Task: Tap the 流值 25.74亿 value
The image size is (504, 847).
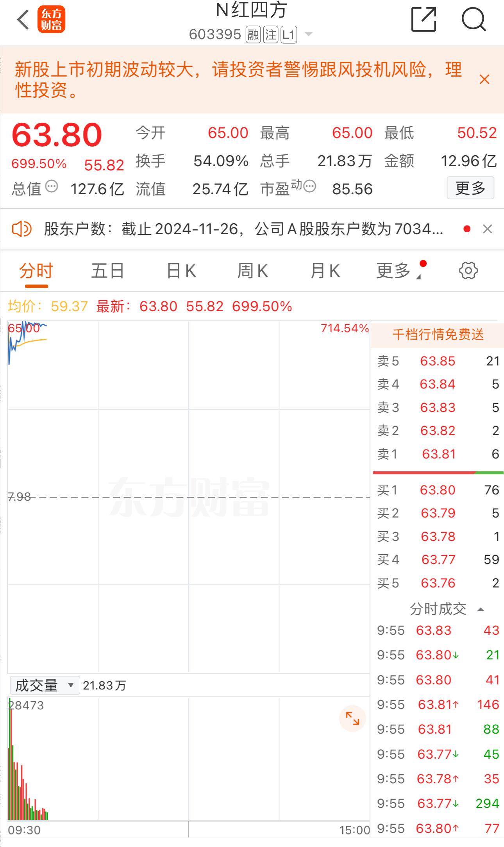Action: coord(220,189)
